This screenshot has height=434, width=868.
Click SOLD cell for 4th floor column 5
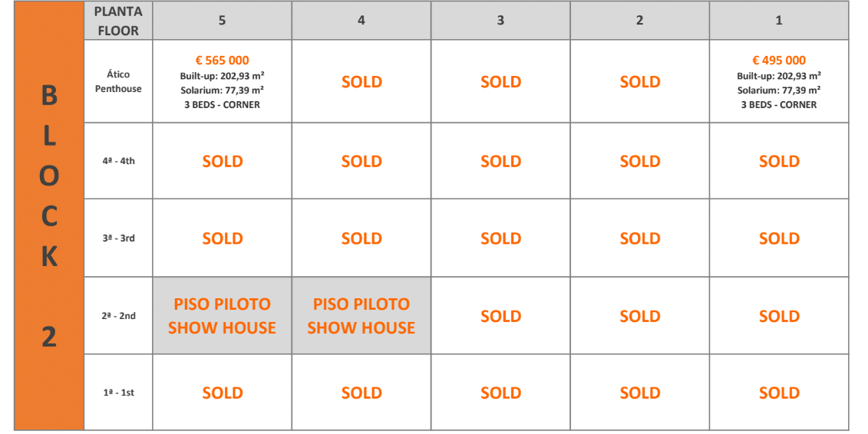[x=222, y=161]
